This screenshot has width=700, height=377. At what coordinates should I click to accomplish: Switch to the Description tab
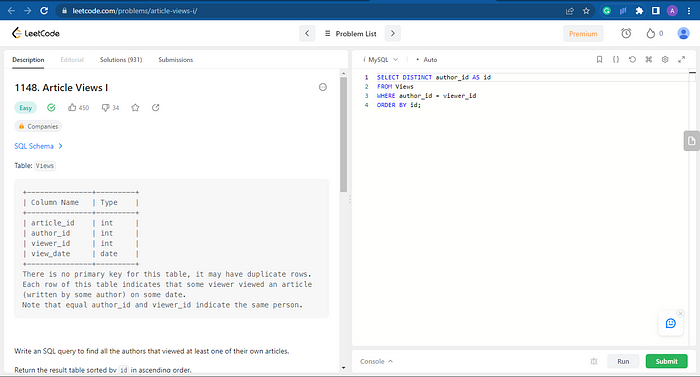pyautogui.click(x=28, y=60)
